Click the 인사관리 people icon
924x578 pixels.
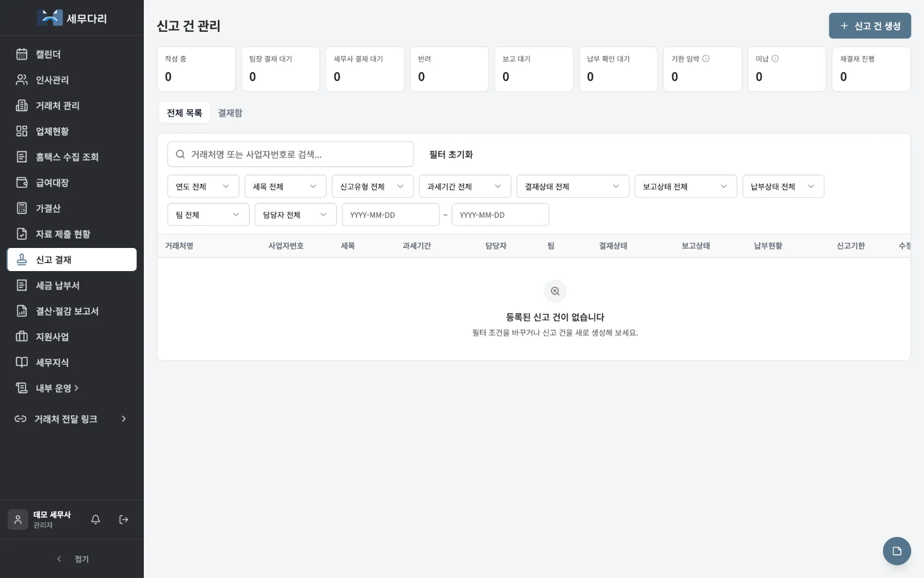[22, 80]
